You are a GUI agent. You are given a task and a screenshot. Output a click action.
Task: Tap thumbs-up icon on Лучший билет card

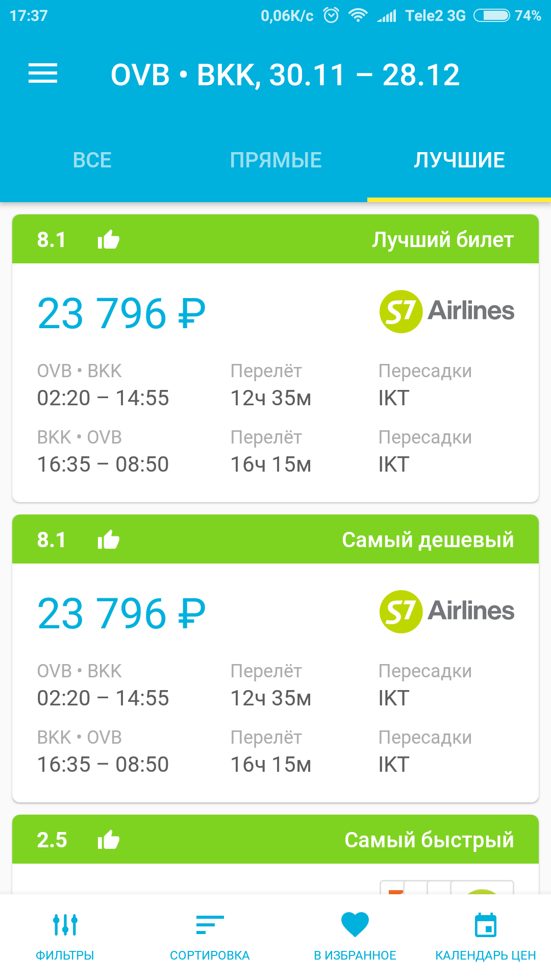[108, 239]
